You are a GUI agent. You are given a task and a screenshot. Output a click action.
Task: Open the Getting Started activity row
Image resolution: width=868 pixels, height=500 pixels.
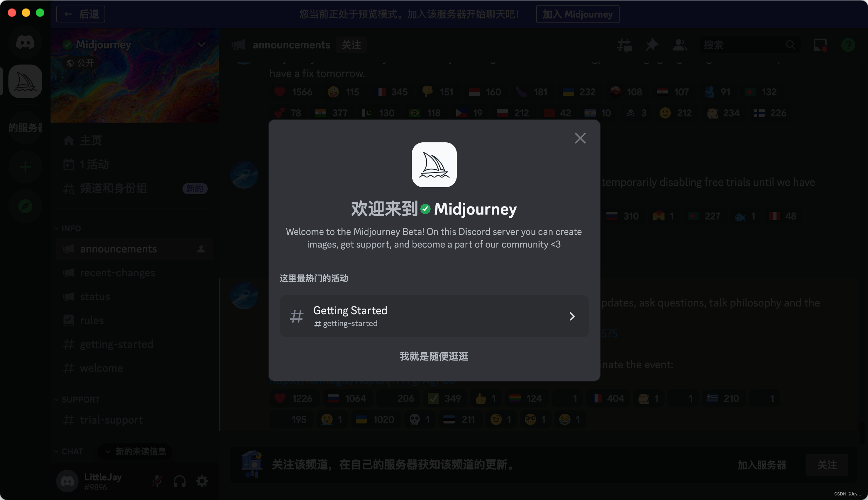(434, 316)
